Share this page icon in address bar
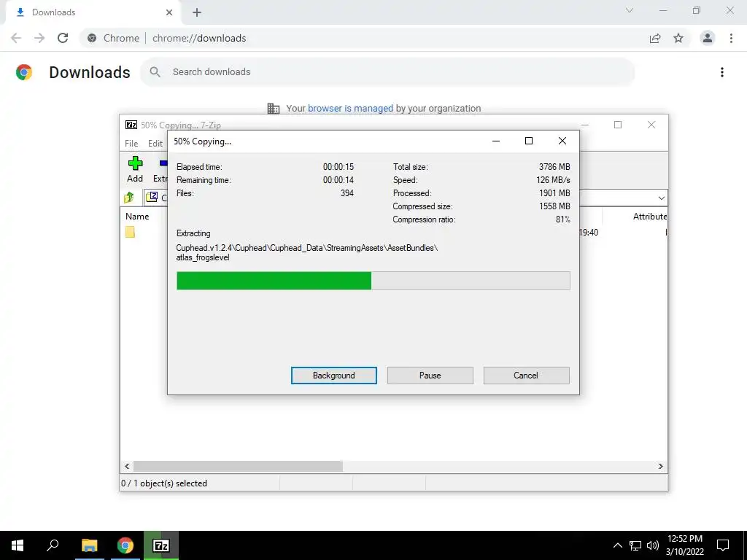Image resolution: width=747 pixels, height=560 pixels. 655,38
